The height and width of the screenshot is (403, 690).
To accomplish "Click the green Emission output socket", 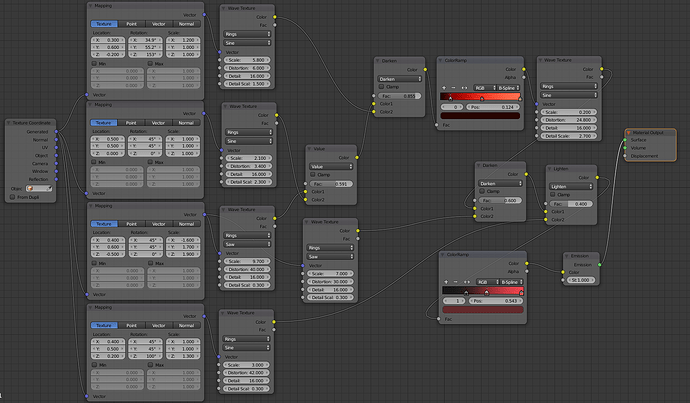I will pos(599,264).
